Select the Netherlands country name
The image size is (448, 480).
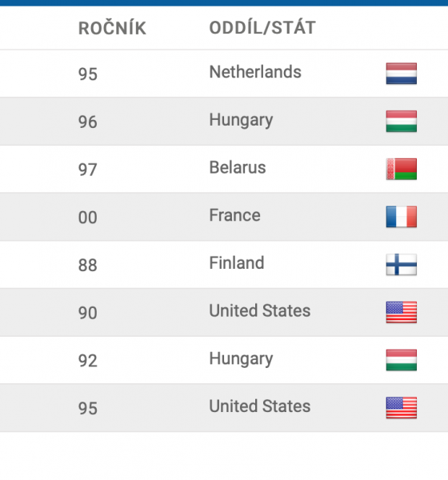pyautogui.click(x=255, y=72)
